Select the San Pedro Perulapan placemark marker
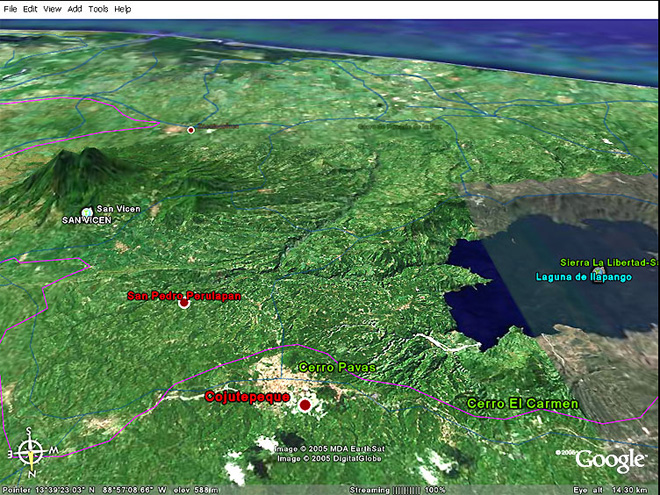The height and width of the screenshot is (495, 660). point(183,303)
